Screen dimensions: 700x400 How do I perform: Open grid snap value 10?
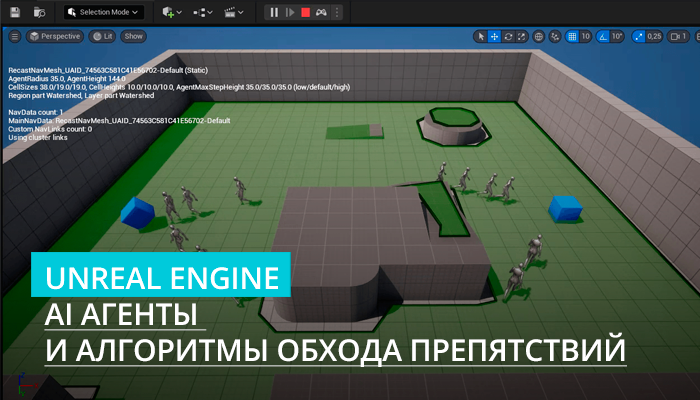(x=585, y=37)
